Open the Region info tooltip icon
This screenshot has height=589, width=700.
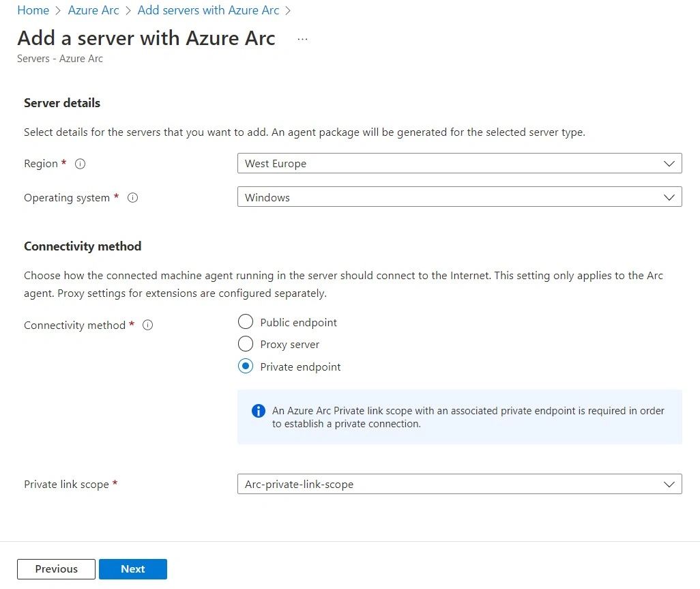click(x=80, y=164)
